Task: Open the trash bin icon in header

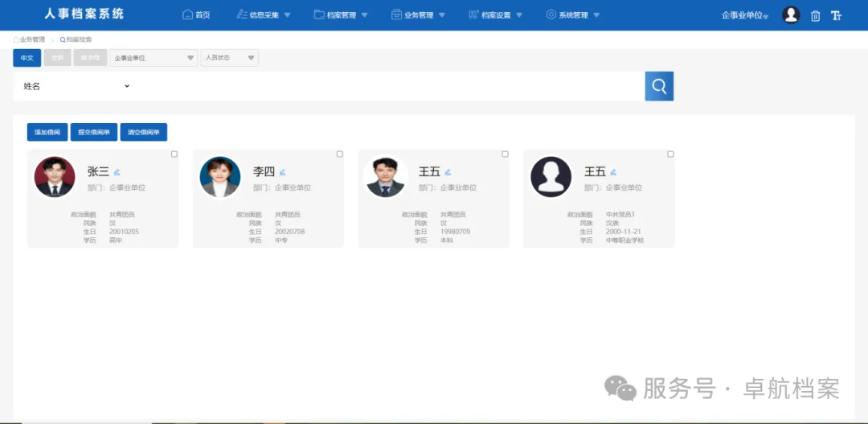Action: pyautogui.click(x=815, y=15)
